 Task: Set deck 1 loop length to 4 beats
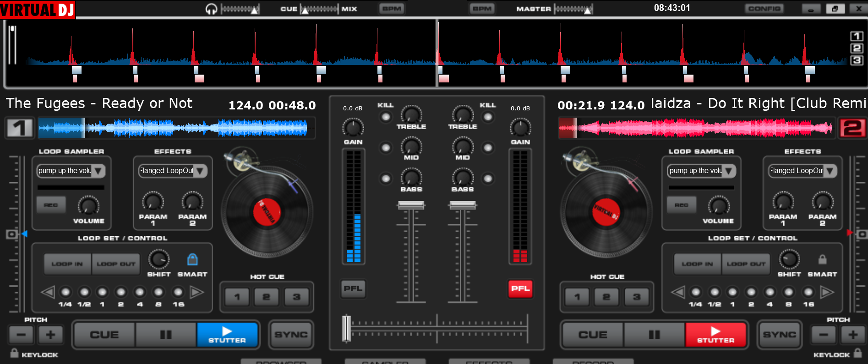(140, 292)
